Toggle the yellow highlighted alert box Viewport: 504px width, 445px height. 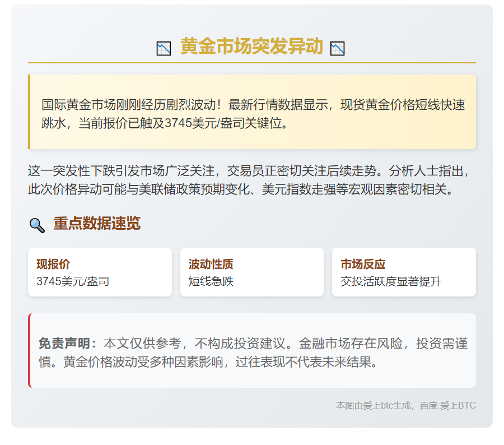coord(251,111)
